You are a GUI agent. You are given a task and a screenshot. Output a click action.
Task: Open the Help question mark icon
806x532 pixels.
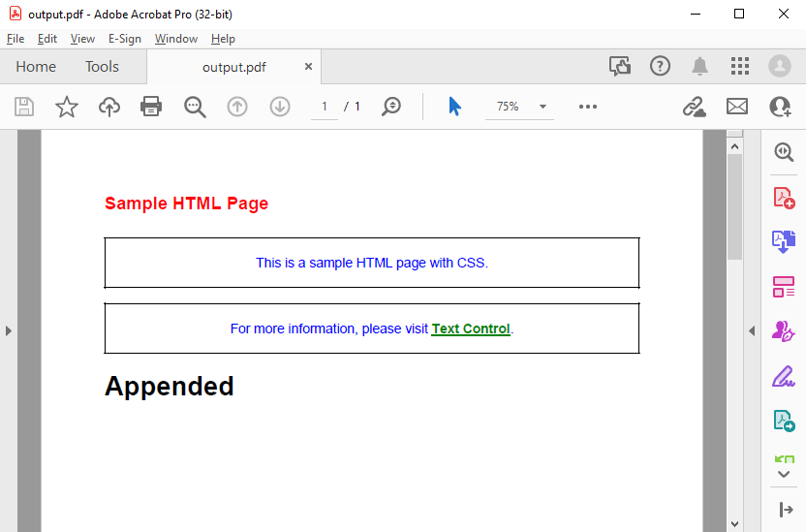[x=660, y=66]
